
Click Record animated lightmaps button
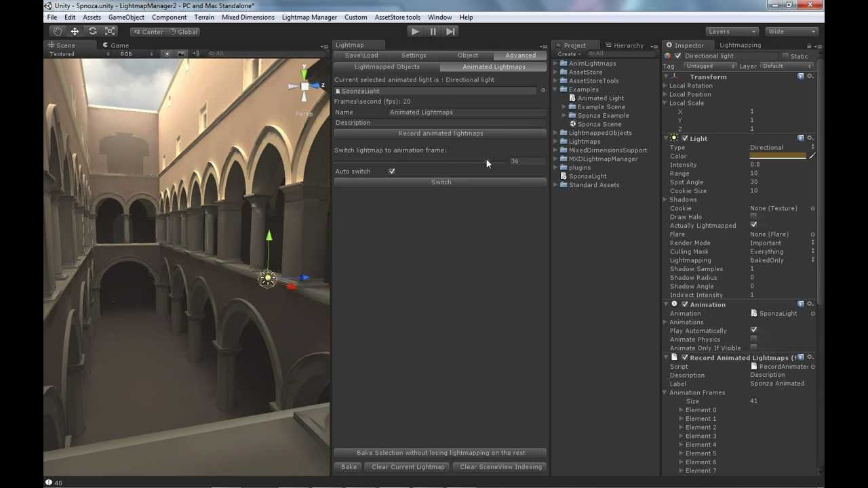(441, 134)
